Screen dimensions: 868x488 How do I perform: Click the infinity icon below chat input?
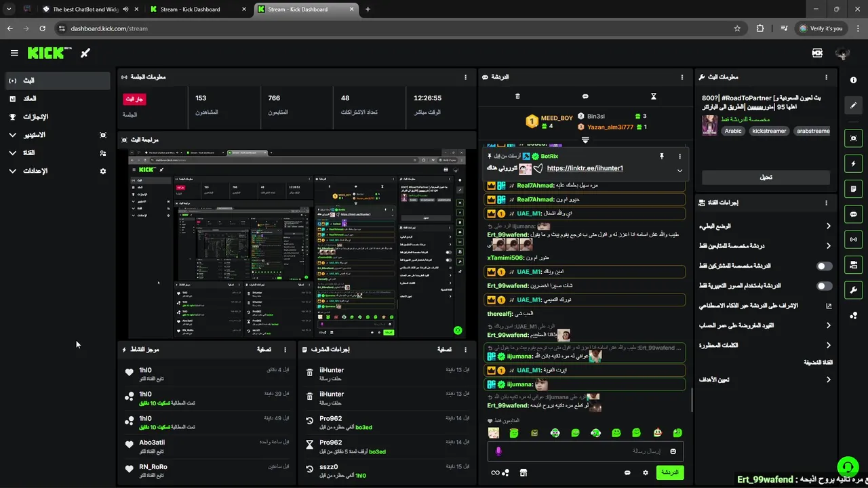(x=495, y=472)
